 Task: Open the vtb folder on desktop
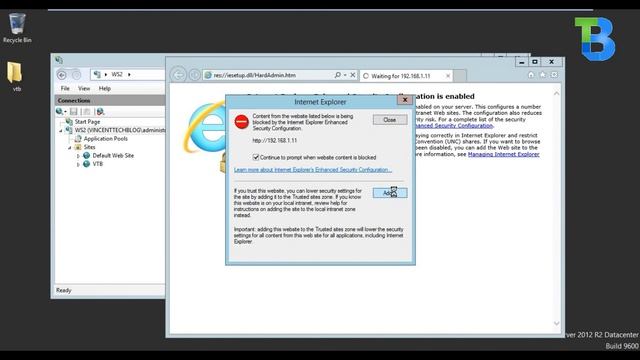[x=15, y=76]
